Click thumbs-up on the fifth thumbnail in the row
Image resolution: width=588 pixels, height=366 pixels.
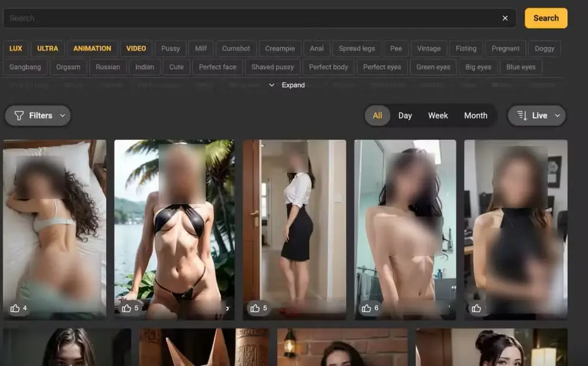(x=476, y=309)
